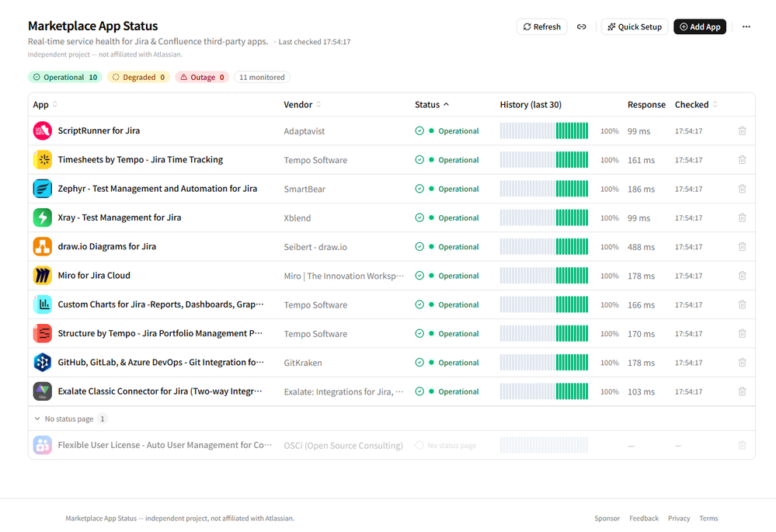Viewport: 776px width, 532px height.
Task: Click the 161 ms response value
Action: click(641, 160)
